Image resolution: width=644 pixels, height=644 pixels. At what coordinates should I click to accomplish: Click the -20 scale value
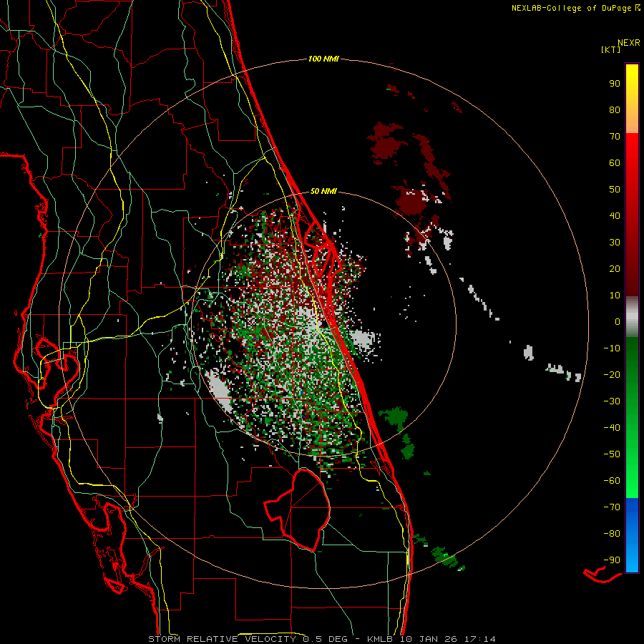pos(612,374)
